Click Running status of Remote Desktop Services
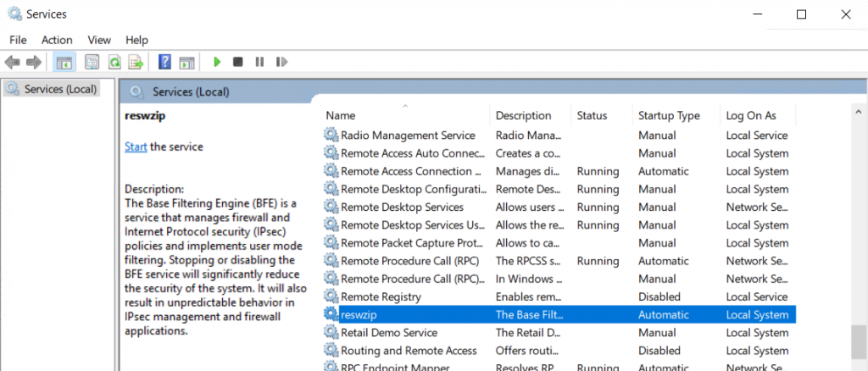The height and width of the screenshot is (371, 868). tap(598, 207)
